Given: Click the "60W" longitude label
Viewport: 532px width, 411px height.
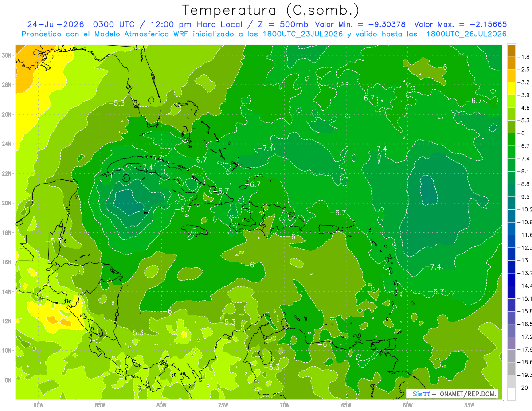Looking at the screenshot, I should point(408,405).
